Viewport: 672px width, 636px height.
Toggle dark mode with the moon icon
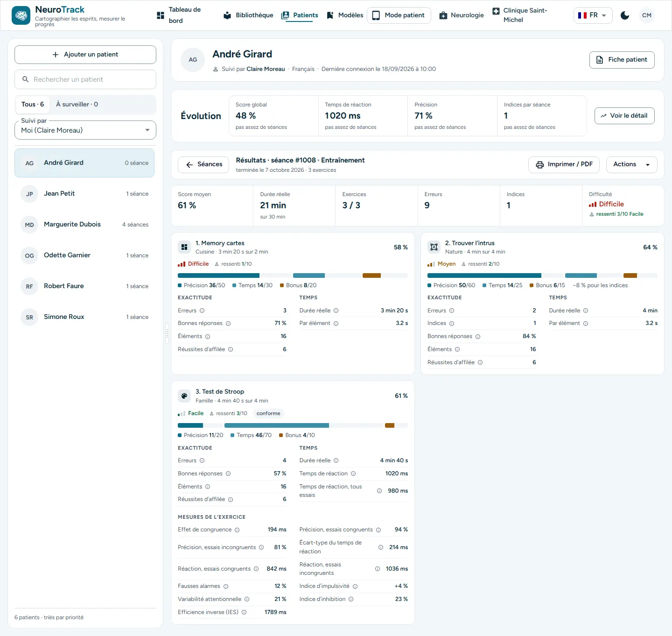pos(625,15)
